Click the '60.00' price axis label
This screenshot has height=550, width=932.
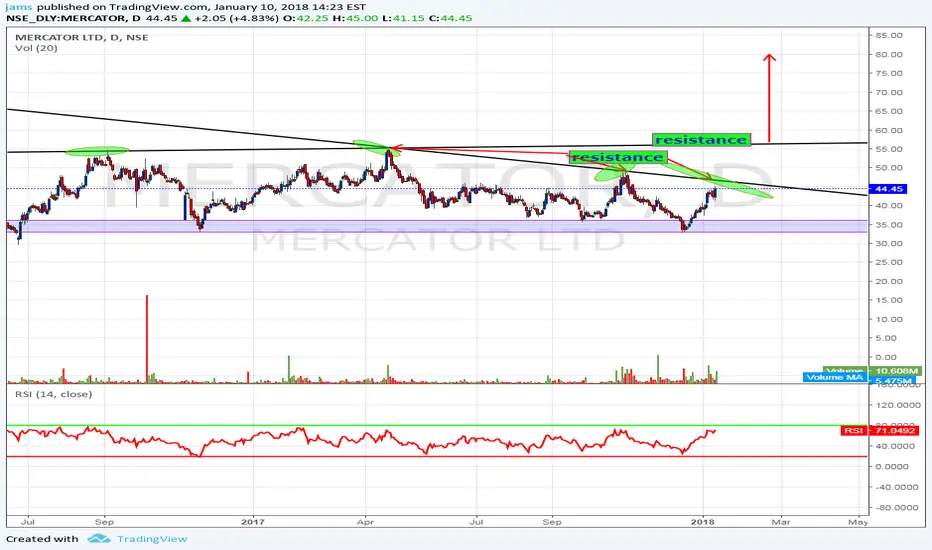point(889,130)
